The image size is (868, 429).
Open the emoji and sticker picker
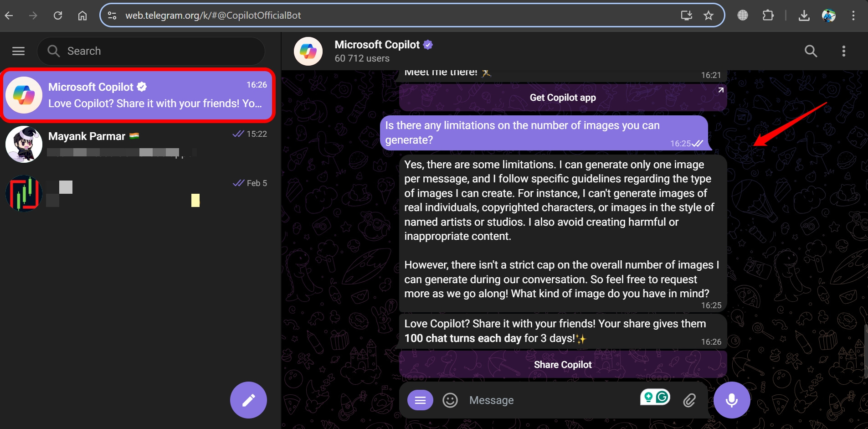(450, 400)
